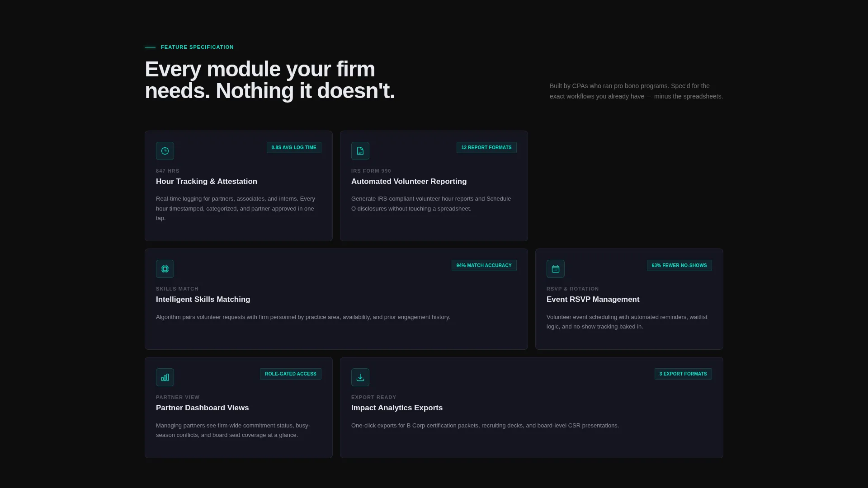
Task: Click description starting 'Algorithm pairs volunteer requests'
Action: (303, 317)
